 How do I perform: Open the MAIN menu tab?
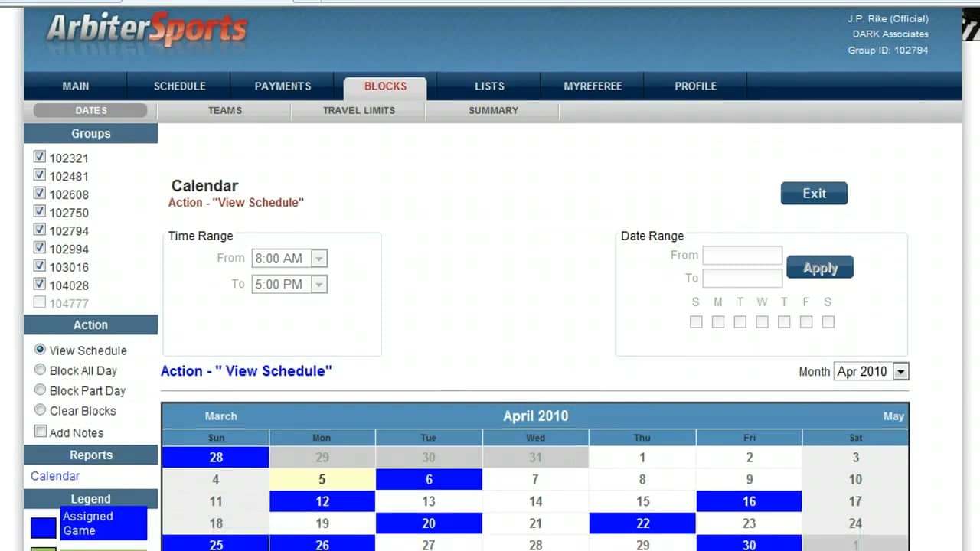[76, 86]
